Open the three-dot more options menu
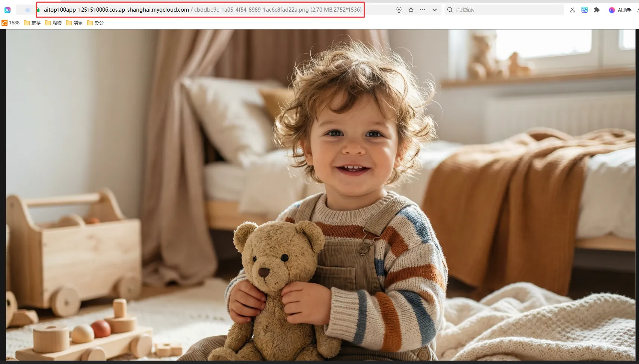Screen dimensions: 639x364 coord(423,10)
